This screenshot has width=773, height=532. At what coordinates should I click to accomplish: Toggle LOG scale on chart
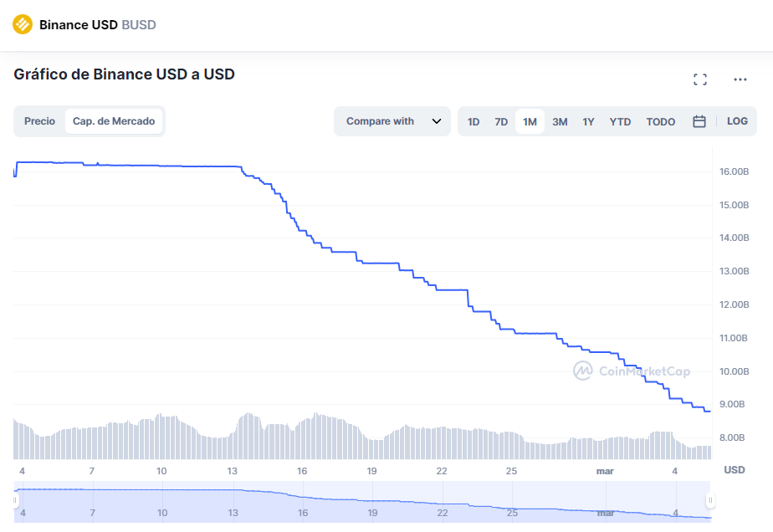tap(737, 121)
